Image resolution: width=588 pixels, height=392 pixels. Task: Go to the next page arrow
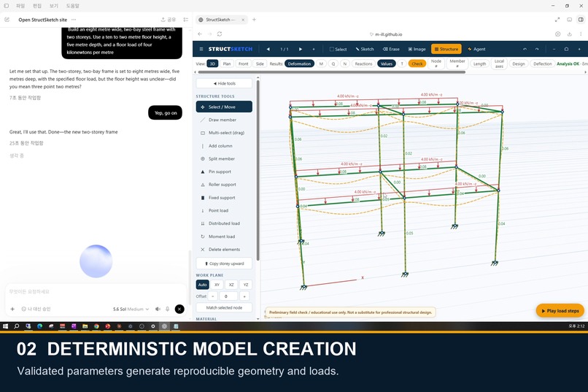[x=301, y=49]
